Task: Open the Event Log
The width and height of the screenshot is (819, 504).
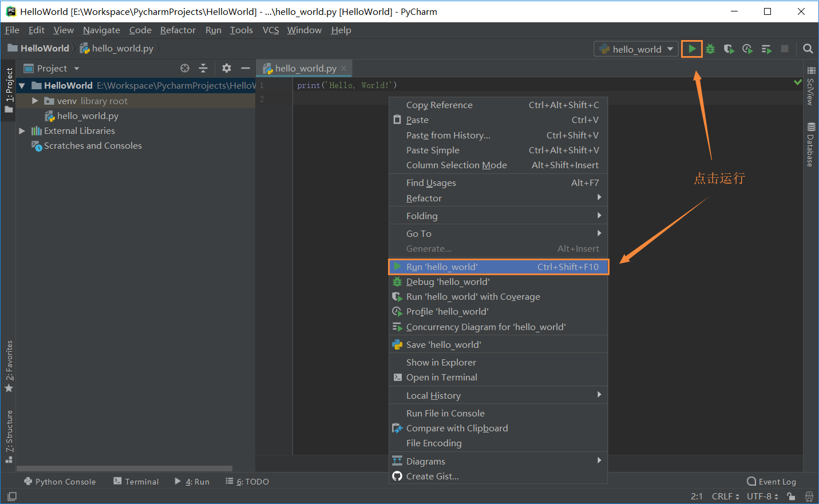Action: (771, 481)
